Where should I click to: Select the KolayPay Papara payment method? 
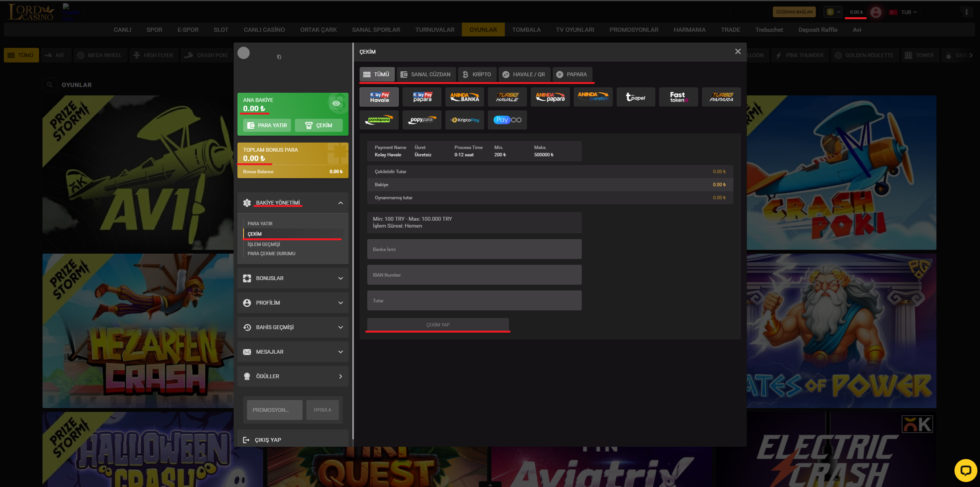coord(422,97)
